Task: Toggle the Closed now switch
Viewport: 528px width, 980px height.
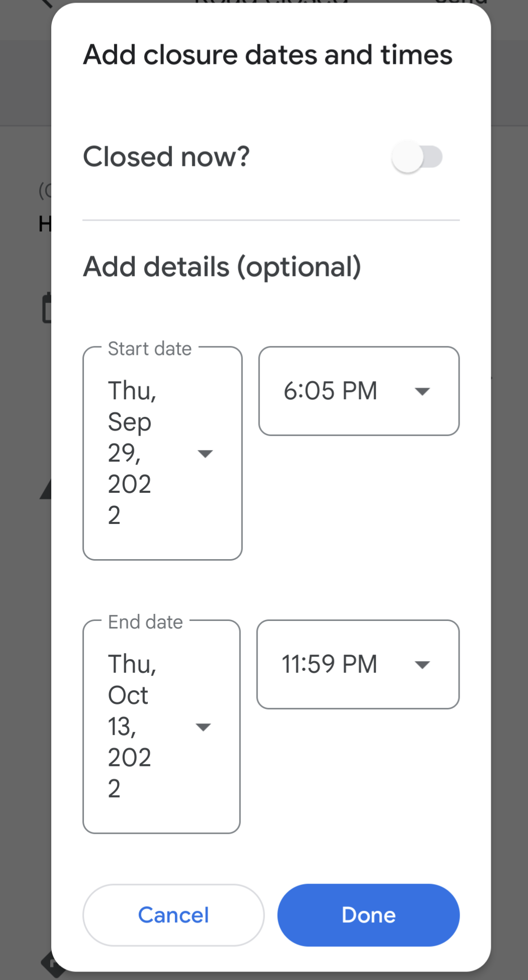Action: (x=416, y=157)
